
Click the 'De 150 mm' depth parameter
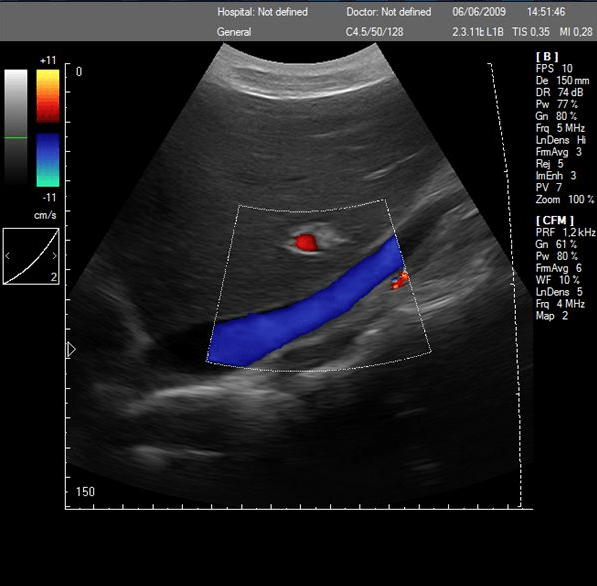pyautogui.click(x=562, y=80)
